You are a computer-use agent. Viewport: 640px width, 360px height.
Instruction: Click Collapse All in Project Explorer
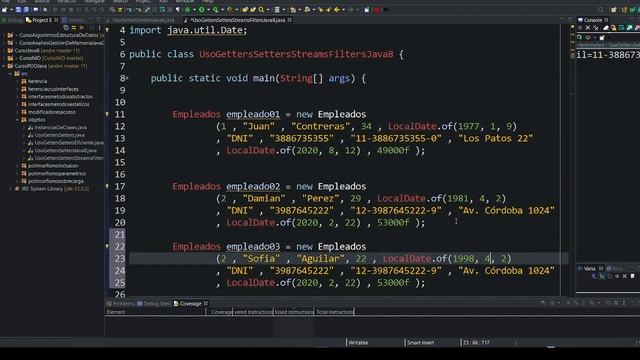point(66,28)
